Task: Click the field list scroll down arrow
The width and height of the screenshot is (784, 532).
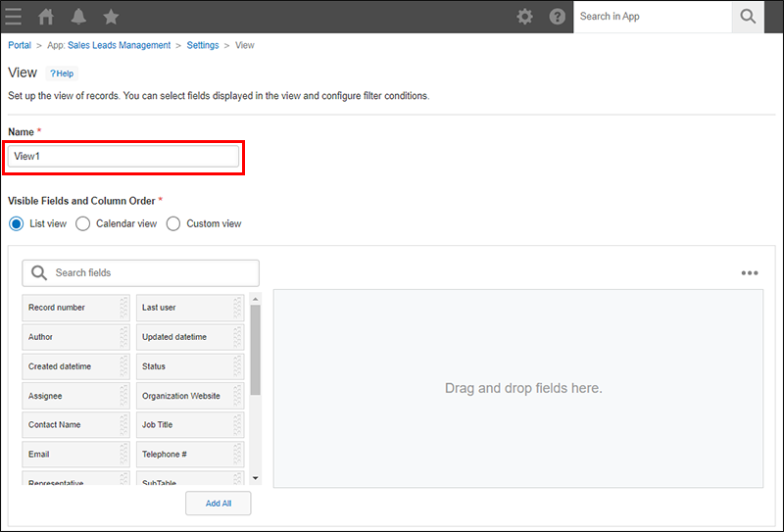Action: (256, 477)
